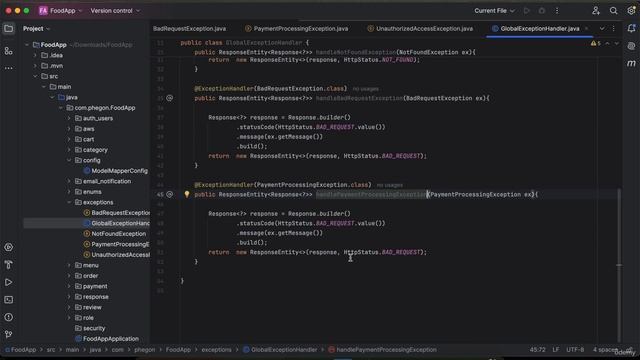Show the hidden editor tabs dropdown
The image size is (640, 360).
(x=602, y=29)
